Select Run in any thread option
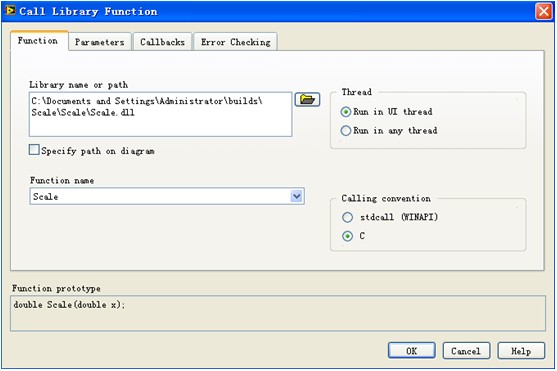The height and width of the screenshot is (371, 557). point(345,130)
